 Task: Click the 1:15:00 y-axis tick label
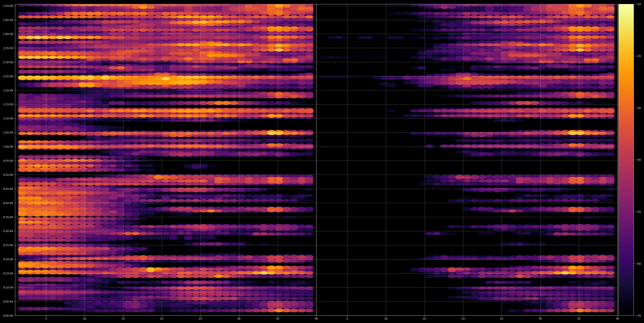coord(8,105)
